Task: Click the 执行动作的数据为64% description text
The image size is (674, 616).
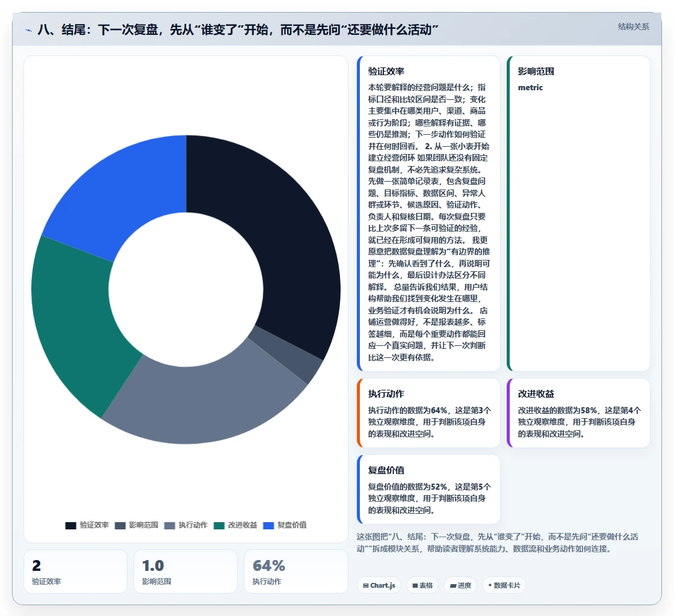Action: [429, 422]
